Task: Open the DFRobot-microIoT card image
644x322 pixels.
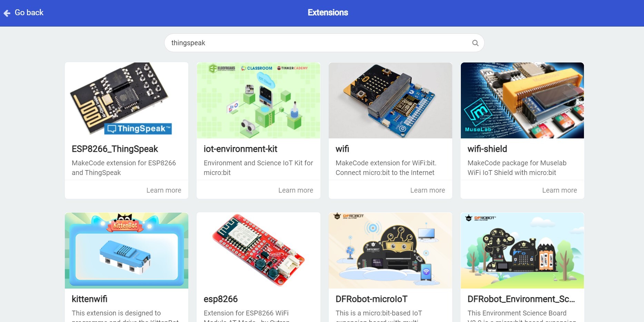Action: point(390,251)
